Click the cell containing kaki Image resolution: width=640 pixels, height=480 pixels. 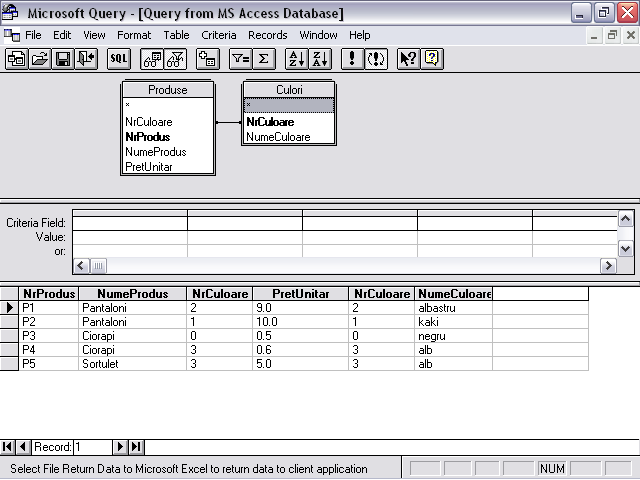(453, 322)
